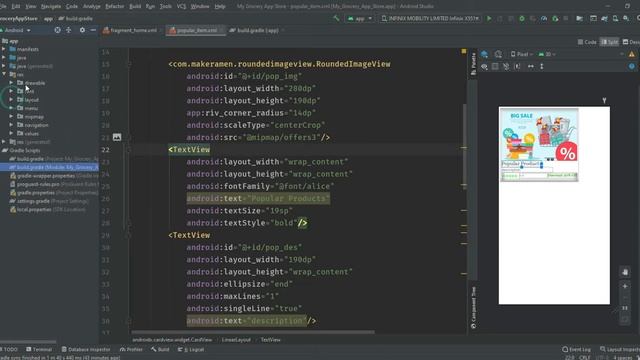The image size is (640, 360).
Task: Click the Make Project hammer icon
Action: coord(336,18)
